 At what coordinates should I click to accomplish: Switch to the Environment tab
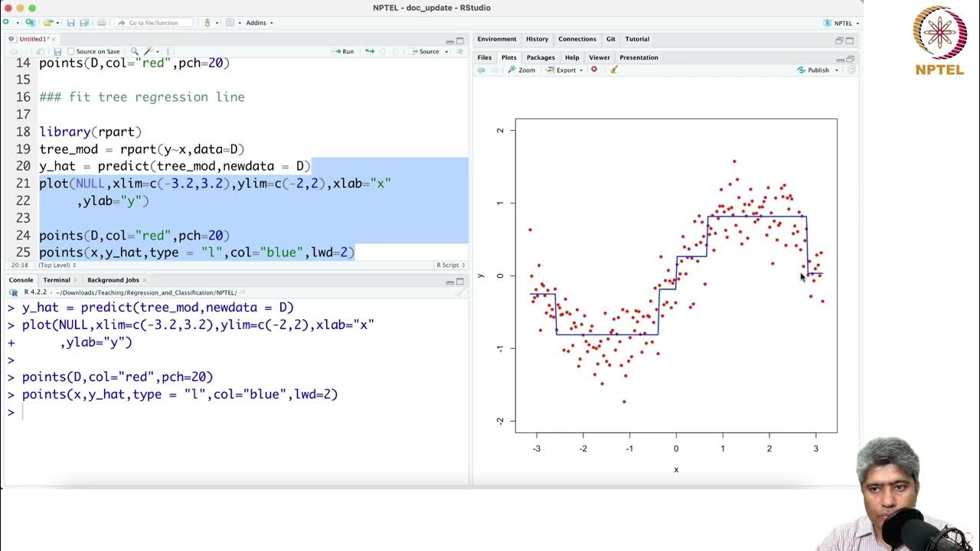pyautogui.click(x=497, y=39)
